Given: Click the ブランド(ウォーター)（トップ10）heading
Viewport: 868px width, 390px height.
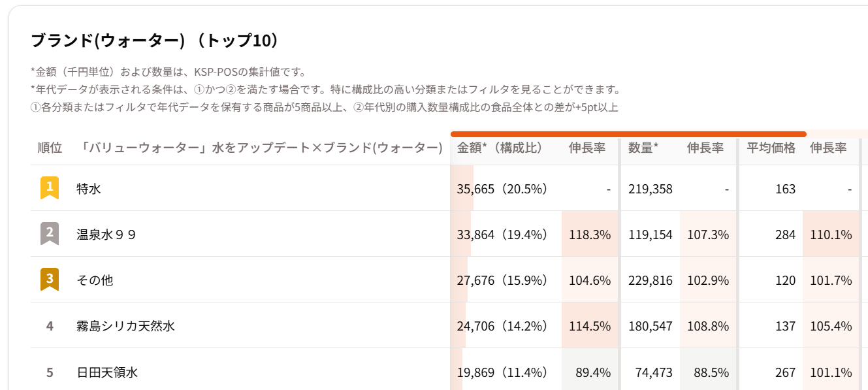Looking at the screenshot, I should pos(155,41).
